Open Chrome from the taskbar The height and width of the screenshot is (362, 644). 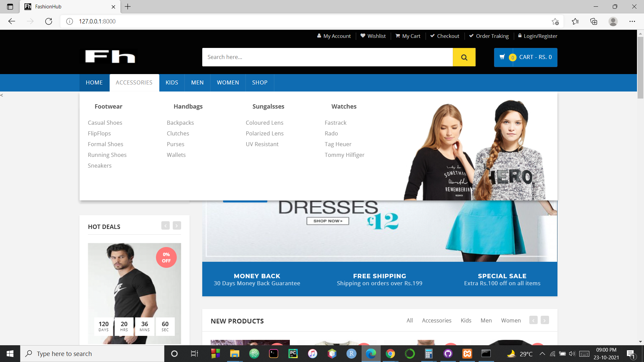390,354
